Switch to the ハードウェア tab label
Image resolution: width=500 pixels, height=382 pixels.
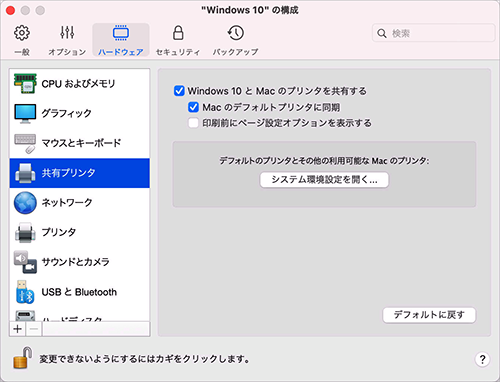pyautogui.click(x=121, y=52)
